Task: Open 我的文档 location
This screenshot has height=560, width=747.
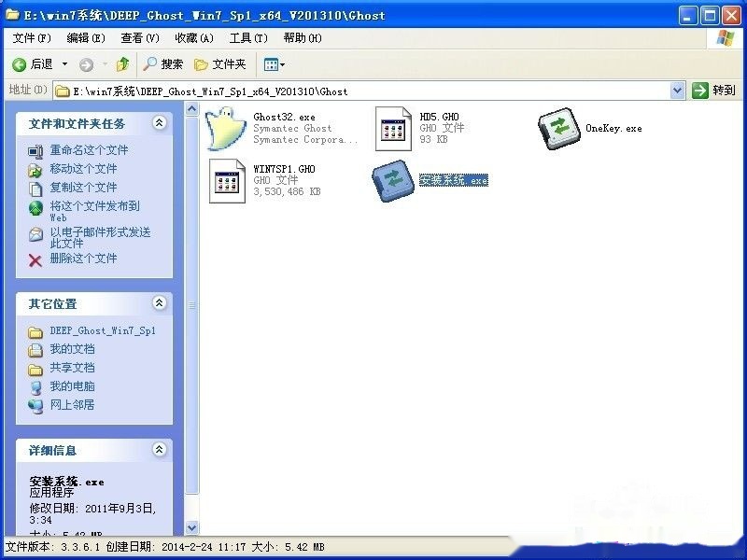Action: point(73,349)
